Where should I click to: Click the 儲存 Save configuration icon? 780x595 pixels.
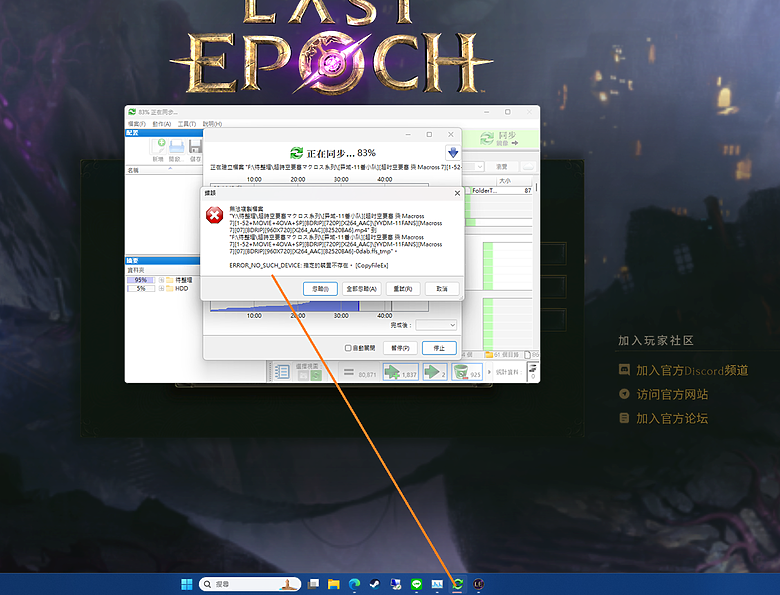(x=195, y=150)
